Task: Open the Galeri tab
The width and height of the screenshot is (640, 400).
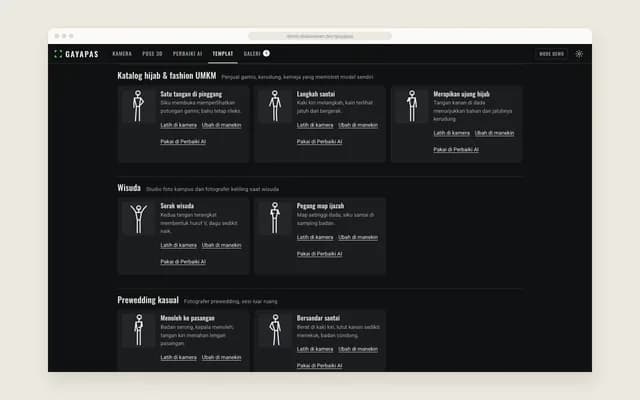Action: 252,54
